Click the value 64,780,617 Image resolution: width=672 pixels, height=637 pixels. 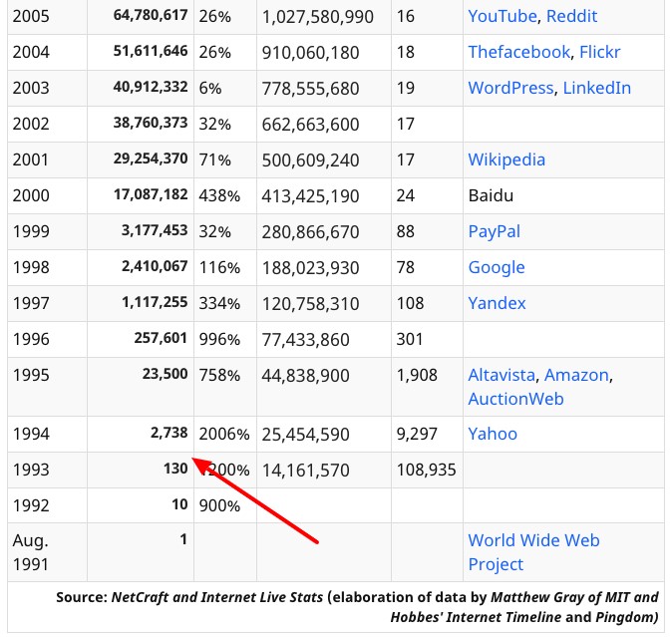(151, 15)
